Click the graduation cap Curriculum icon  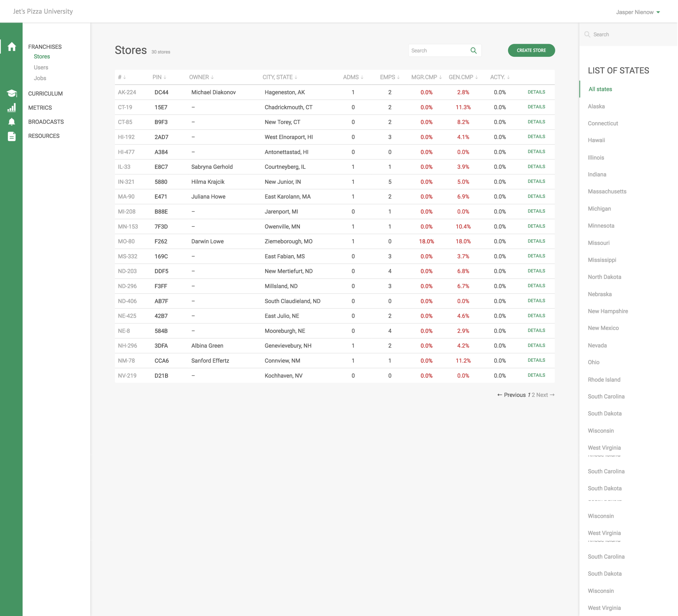coord(12,93)
